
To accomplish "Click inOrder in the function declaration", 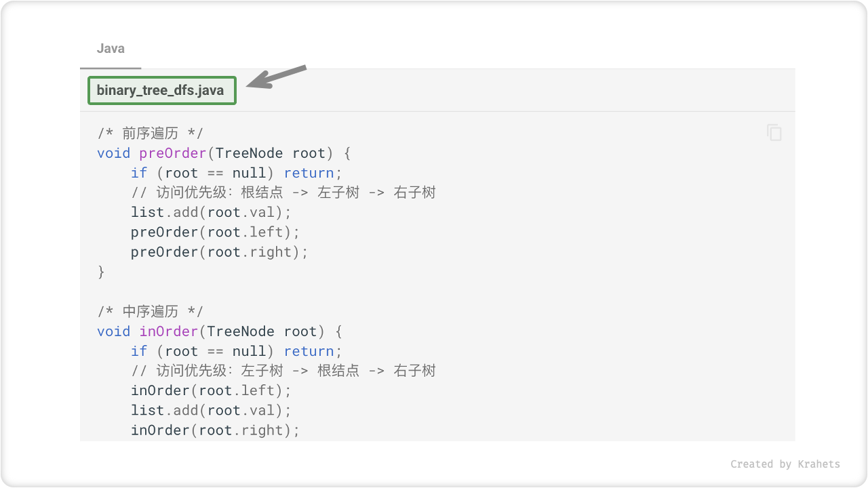I will point(168,331).
